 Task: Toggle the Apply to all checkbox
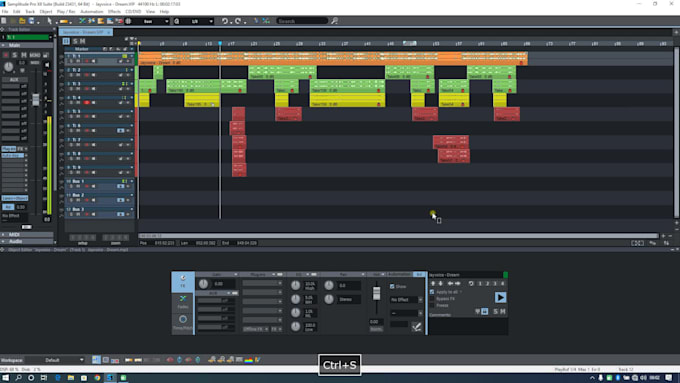pyautogui.click(x=432, y=292)
